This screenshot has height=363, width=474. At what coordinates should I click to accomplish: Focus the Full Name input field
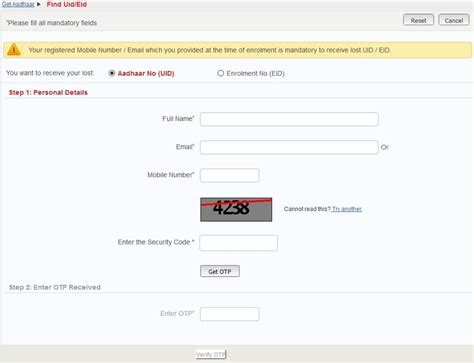point(289,119)
